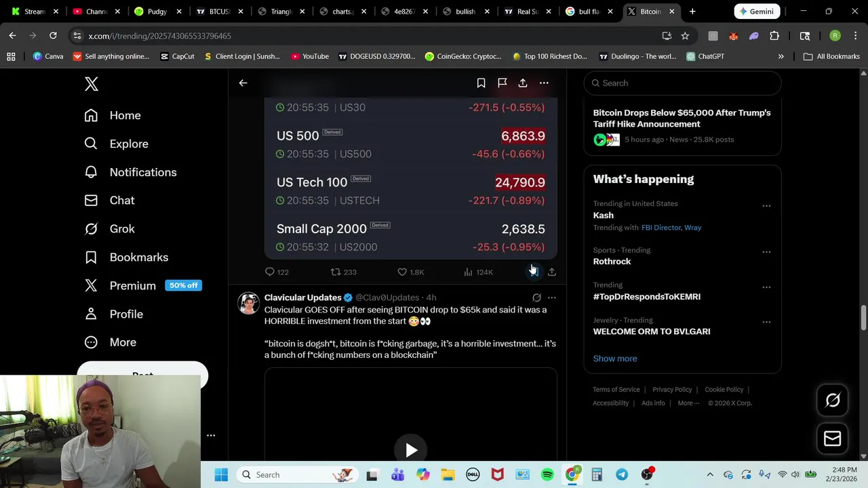This screenshot has width=868, height=488.
Task: Click the X logo in sidebar
Action: pyautogui.click(x=92, y=84)
